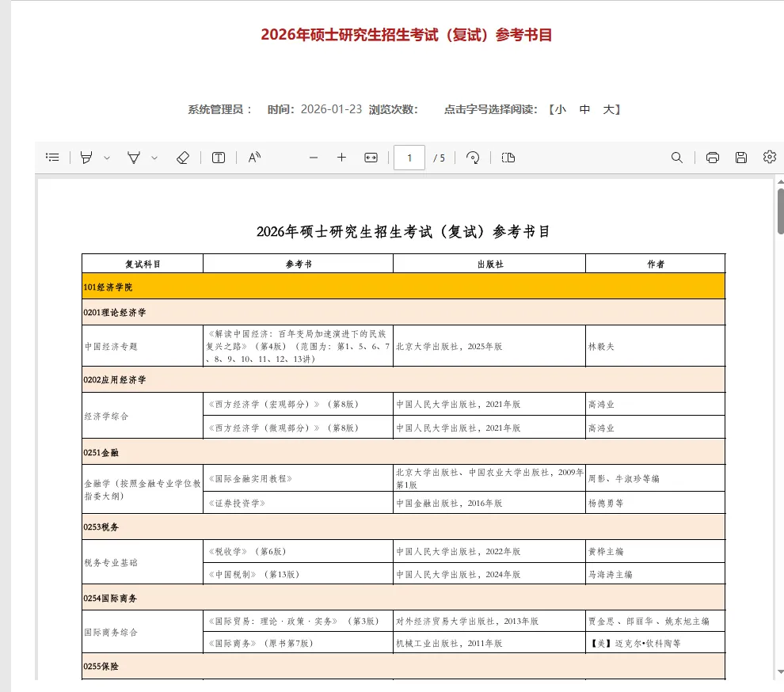Save the PDF document
The height and width of the screenshot is (692, 784).
[x=741, y=158]
